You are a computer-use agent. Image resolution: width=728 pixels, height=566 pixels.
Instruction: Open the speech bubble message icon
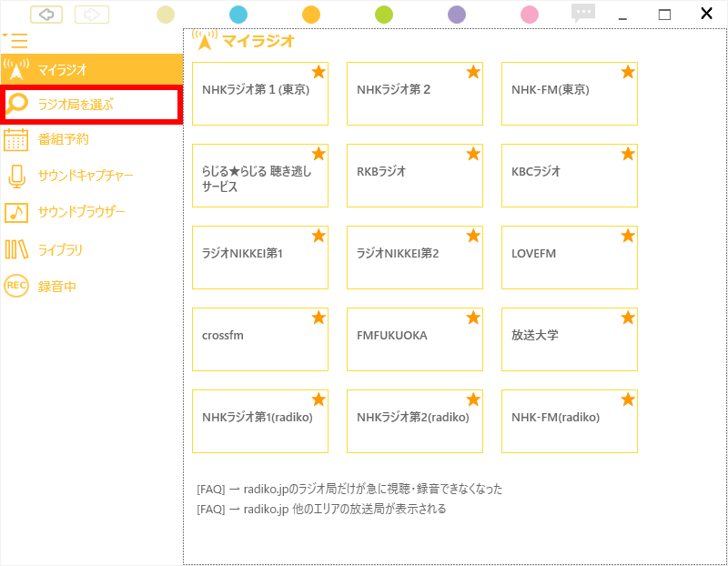tap(583, 13)
